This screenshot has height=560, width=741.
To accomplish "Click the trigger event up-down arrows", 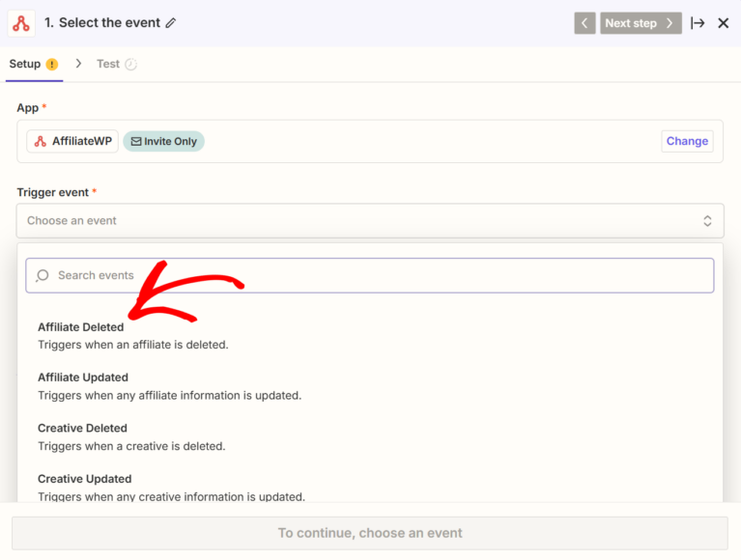I will (x=707, y=220).
